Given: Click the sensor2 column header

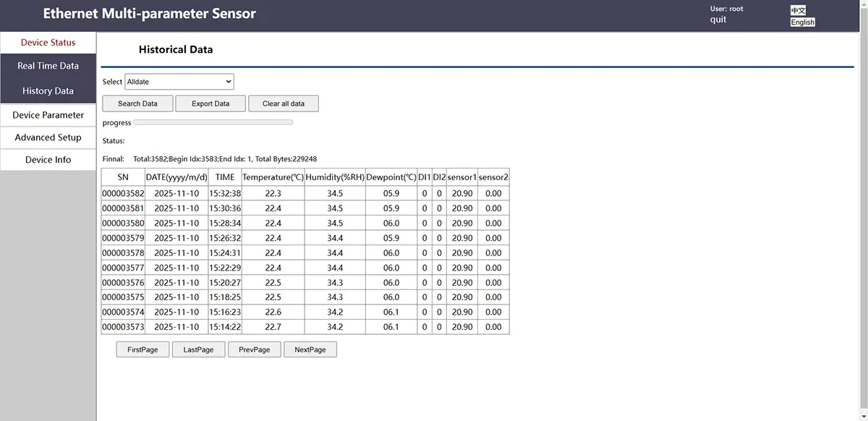Looking at the screenshot, I should pyautogui.click(x=493, y=177).
